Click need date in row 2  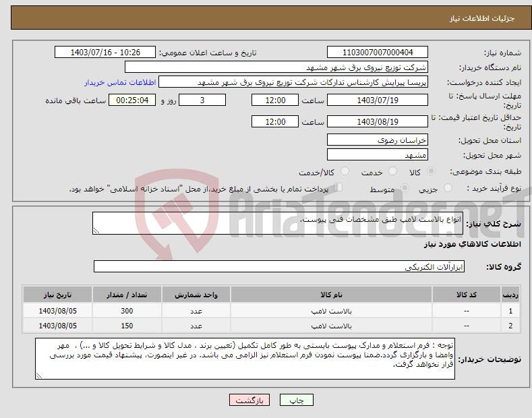pos(57,326)
